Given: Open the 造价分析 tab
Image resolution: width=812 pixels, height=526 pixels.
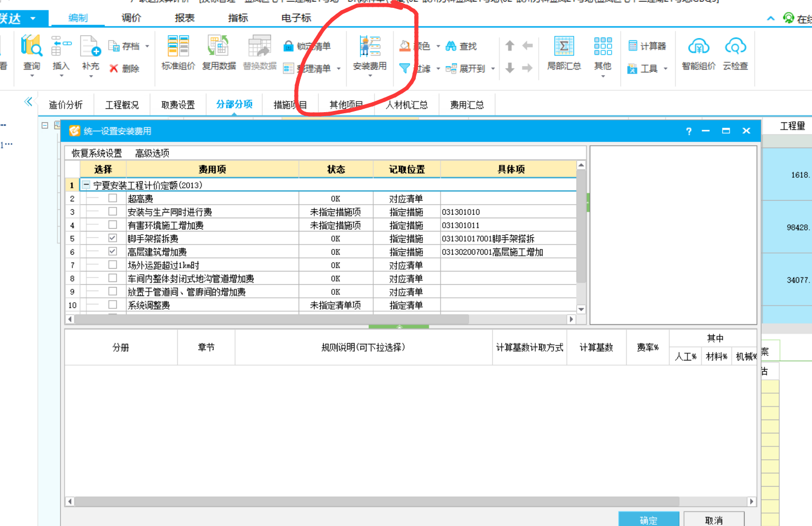Looking at the screenshot, I should [66, 105].
